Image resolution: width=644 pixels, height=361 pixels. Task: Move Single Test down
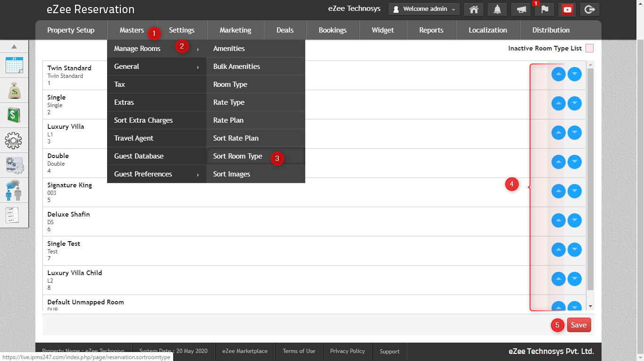pos(575,250)
